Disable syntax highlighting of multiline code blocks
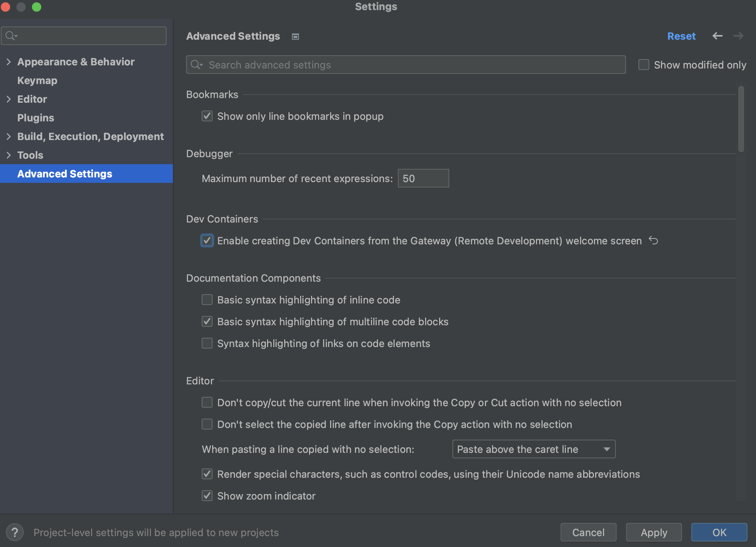 207,321
